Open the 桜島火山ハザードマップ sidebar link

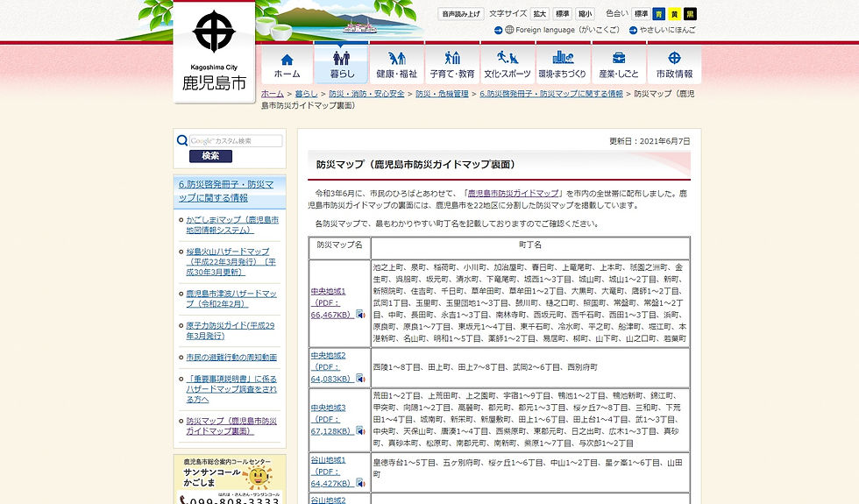pyautogui.click(x=231, y=262)
